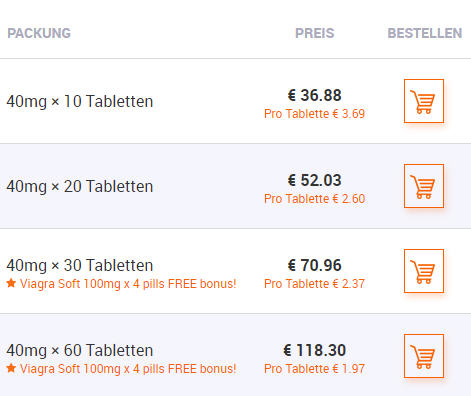Add the 40mg × 10 Tabletten pack to cart
The width and height of the screenshot is (471, 396).
pyautogui.click(x=424, y=101)
